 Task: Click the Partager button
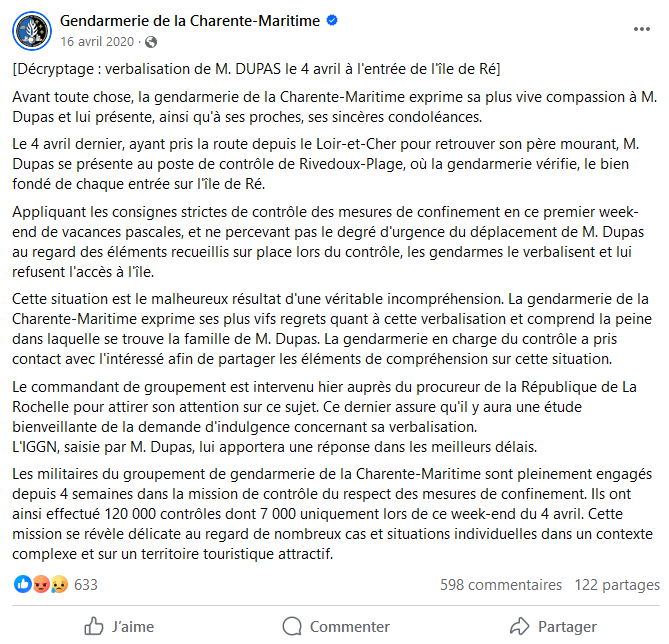553,627
